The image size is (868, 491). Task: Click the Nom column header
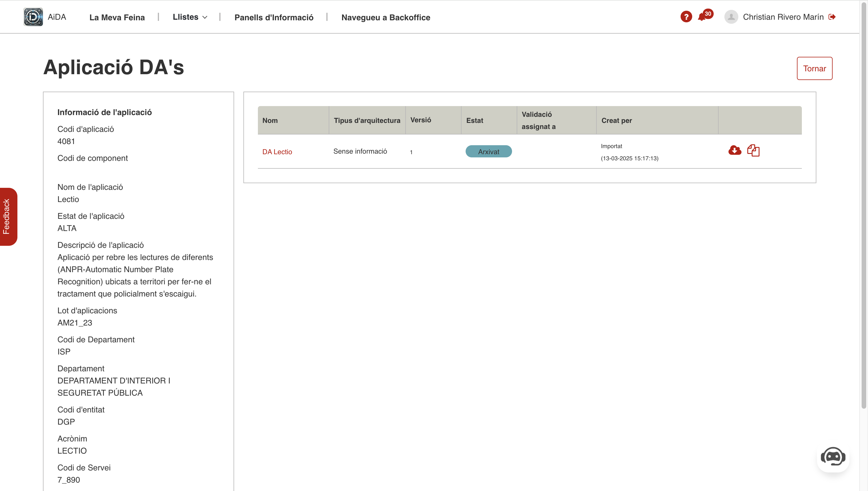270,120
